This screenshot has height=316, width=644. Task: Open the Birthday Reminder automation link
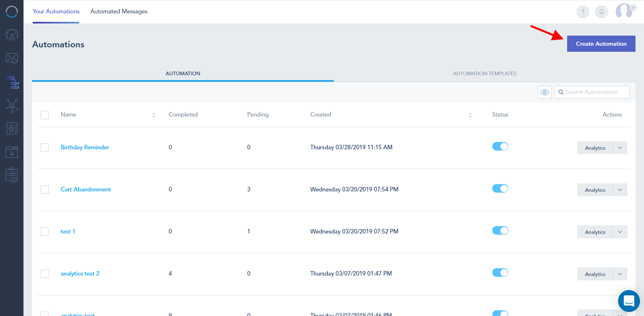coord(85,147)
